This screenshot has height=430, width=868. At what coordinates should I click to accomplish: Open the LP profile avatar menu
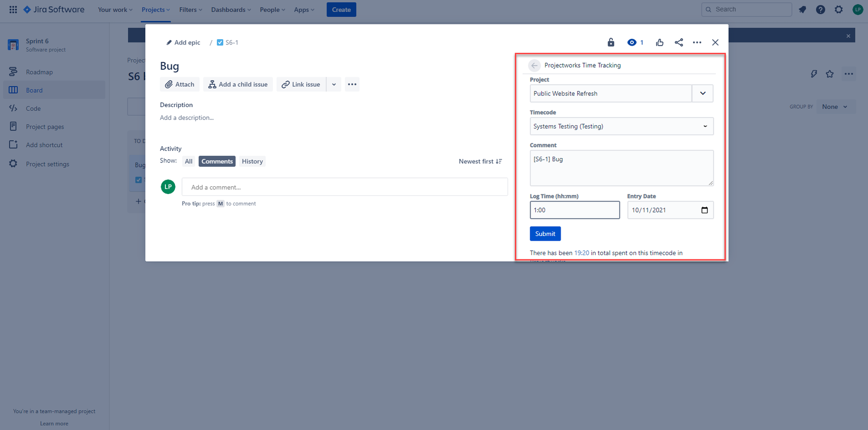[x=858, y=10]
